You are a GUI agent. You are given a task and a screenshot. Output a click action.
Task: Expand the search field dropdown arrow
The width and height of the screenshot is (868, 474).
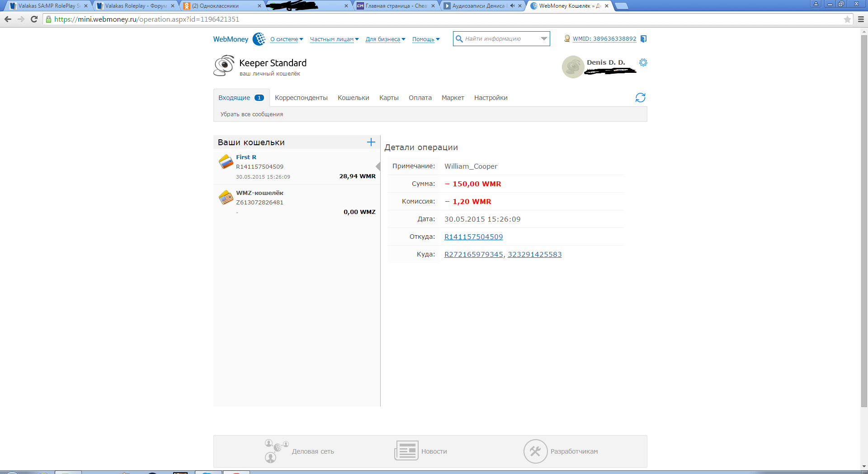pyautogui.click(x=544, y=39)
